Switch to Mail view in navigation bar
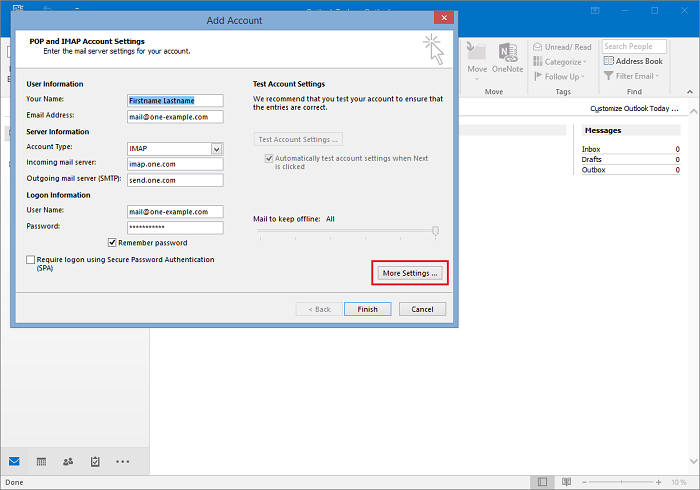Image resolution: width=700 pixels, height=490 pixels. click(x=14, y=461)
